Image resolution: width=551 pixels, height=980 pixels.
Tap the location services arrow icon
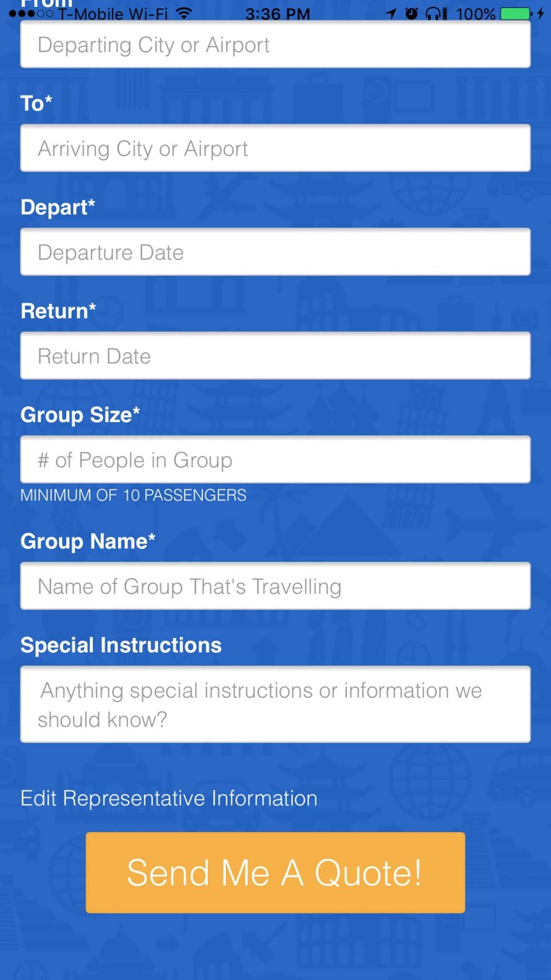[391, 13]
